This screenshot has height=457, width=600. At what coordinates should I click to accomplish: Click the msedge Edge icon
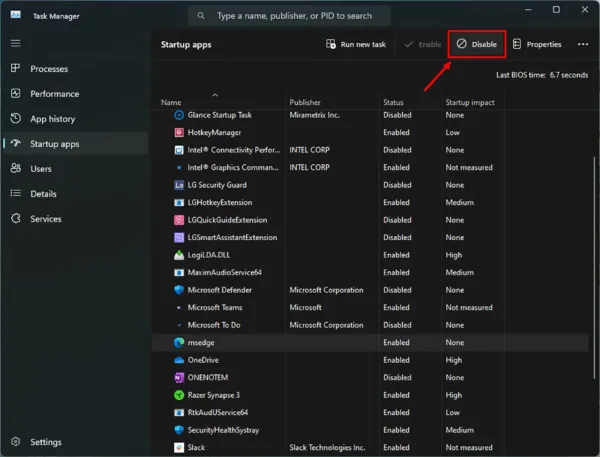coord(179,343)
